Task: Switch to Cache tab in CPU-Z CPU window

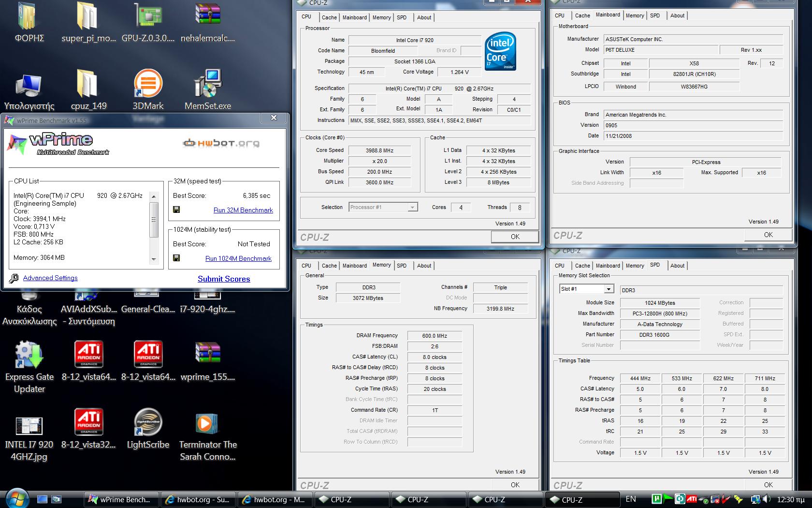Action: point(329,17)
